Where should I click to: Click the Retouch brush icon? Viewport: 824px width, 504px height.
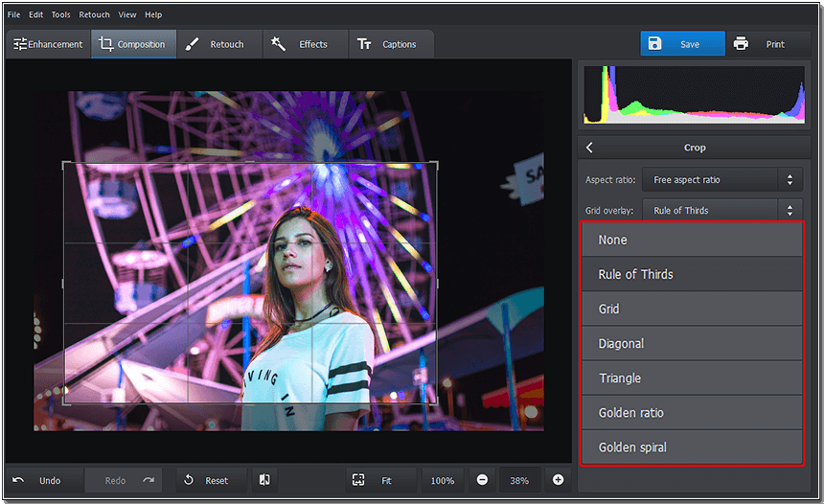[192, 44]
